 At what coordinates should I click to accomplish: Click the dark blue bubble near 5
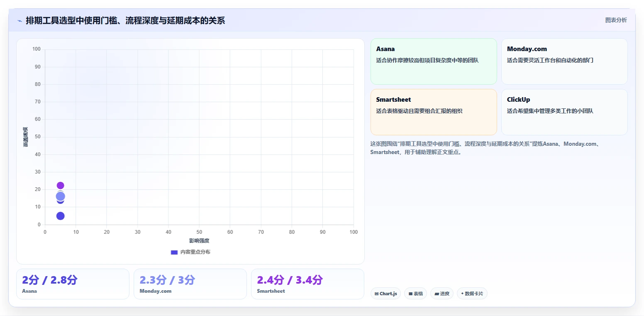tap(60, 216)
